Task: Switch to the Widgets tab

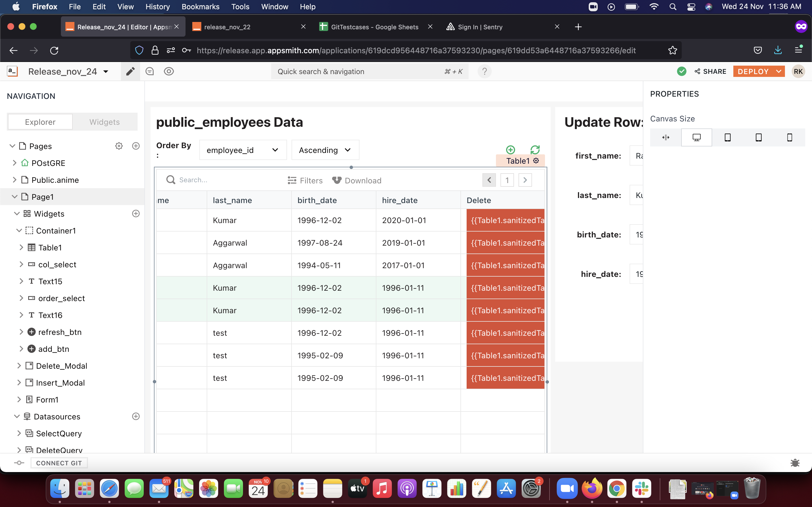Action: point(104,122)
